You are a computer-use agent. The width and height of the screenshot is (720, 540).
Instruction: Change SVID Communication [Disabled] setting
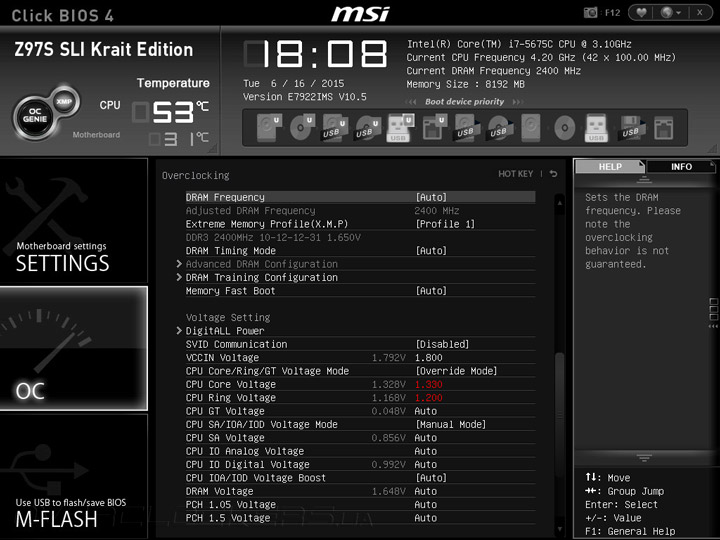[x=442, y=344]
